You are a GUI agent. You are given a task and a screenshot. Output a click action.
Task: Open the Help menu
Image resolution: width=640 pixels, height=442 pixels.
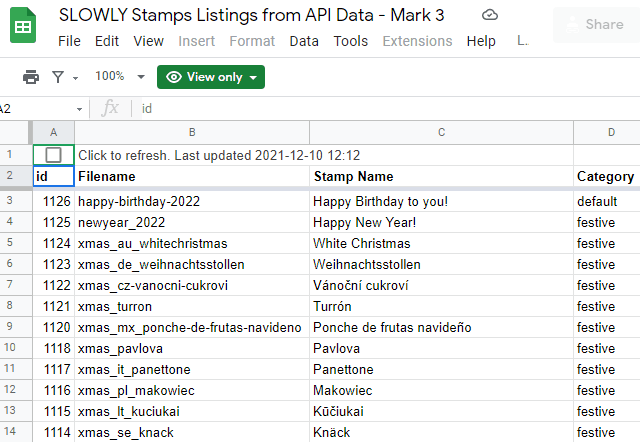coord(481,41)
